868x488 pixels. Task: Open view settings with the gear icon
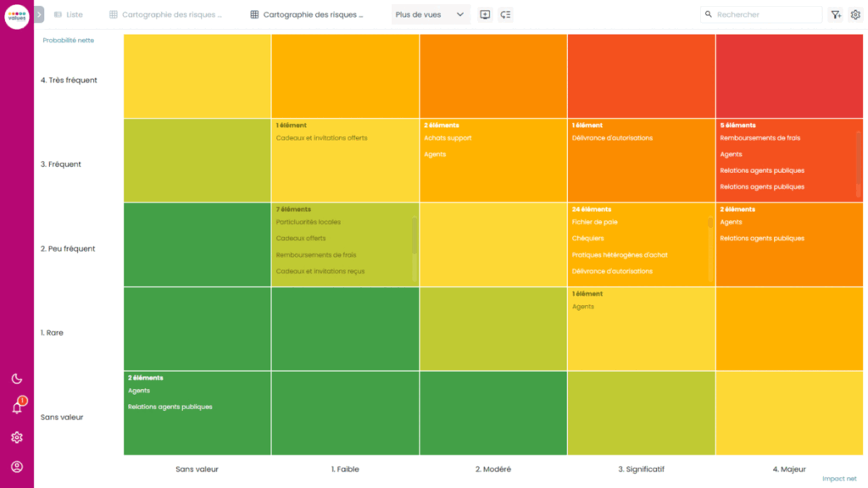[x=856, y=14]
